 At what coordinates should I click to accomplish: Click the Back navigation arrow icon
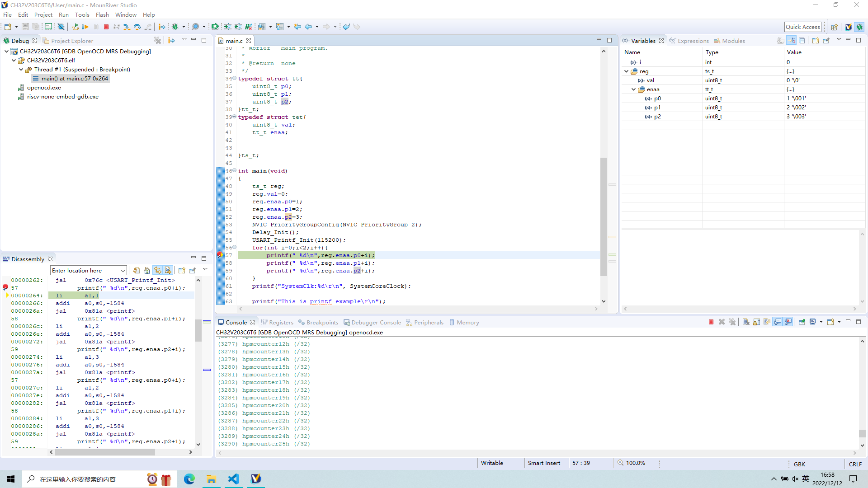[308, 27]
